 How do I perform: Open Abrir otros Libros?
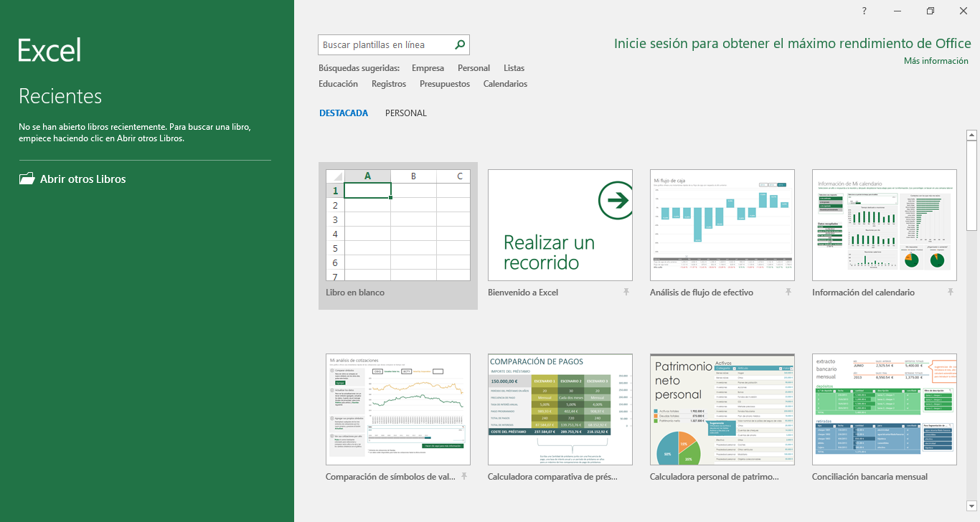tap(83, 179)
